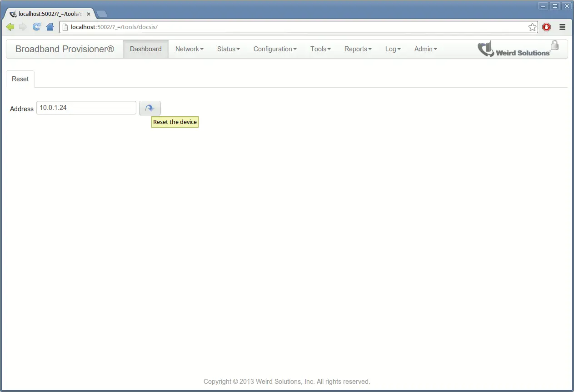The image size is (574, 392).
Task: Click inside the Address input field
Action: [86, 108]
